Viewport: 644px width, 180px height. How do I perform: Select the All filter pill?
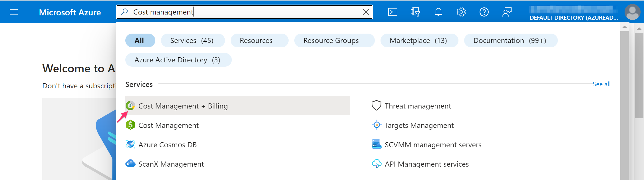[x=140, y=40]
